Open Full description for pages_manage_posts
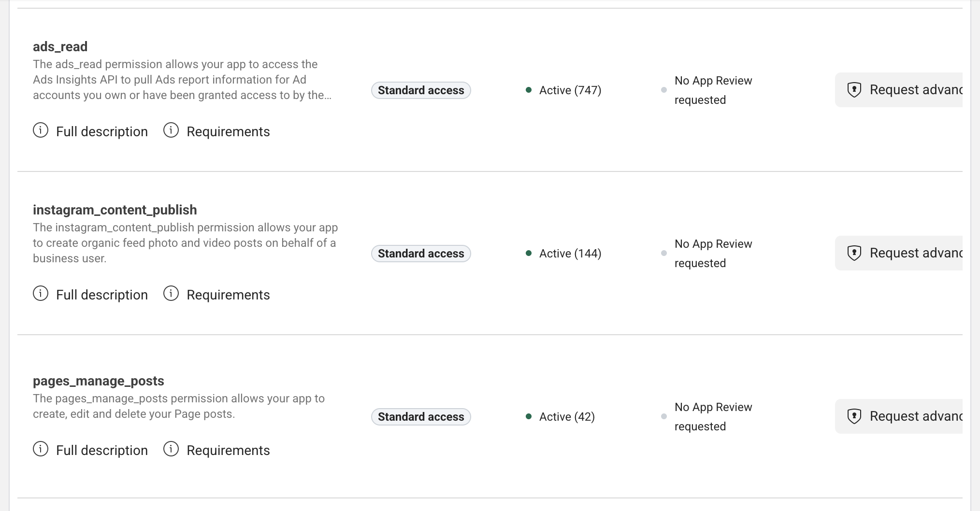Image resolution: width=980 pixels, height=511 pixels. pyautogui.click(x=101, y=450)
